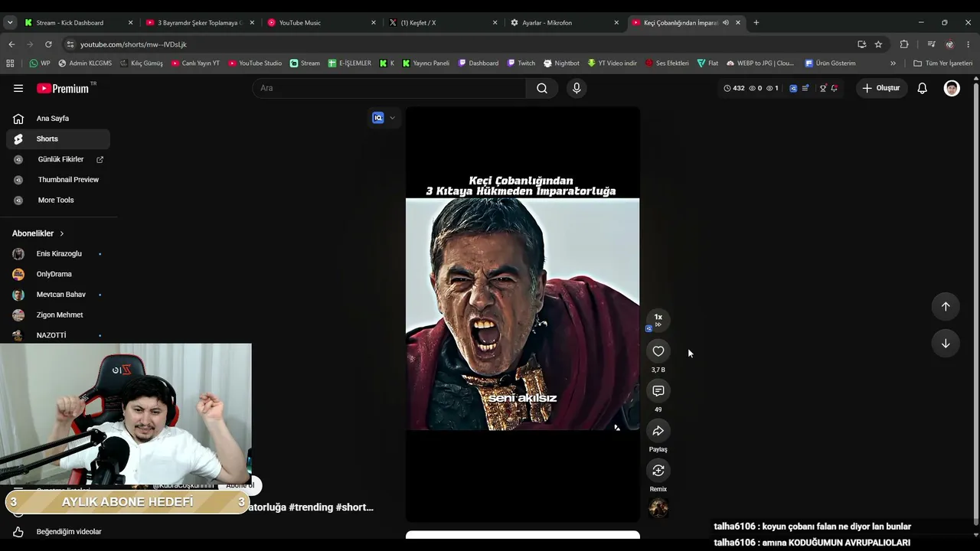Open the Mevtcan Bahav subscription channel
980x551 pixels.
58,295
